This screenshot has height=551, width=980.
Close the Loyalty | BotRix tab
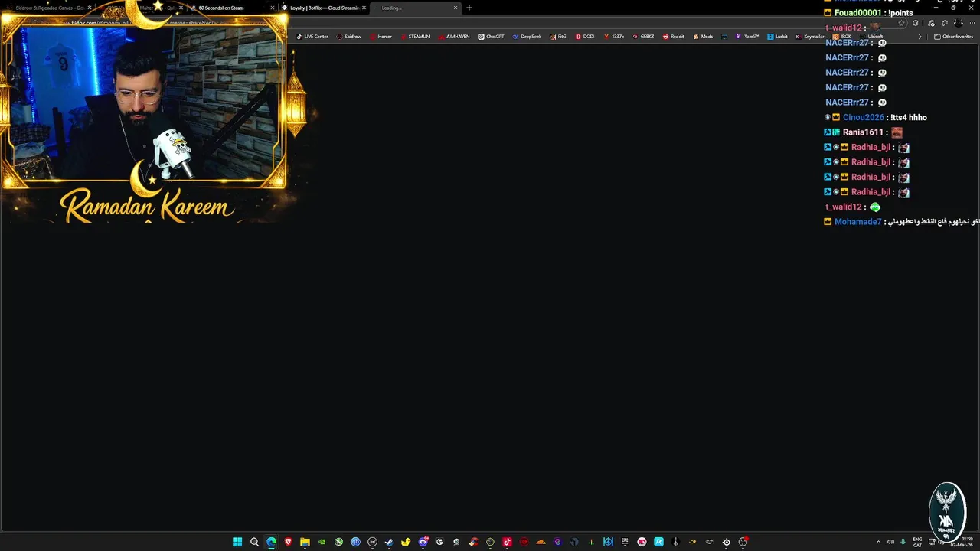364,8
